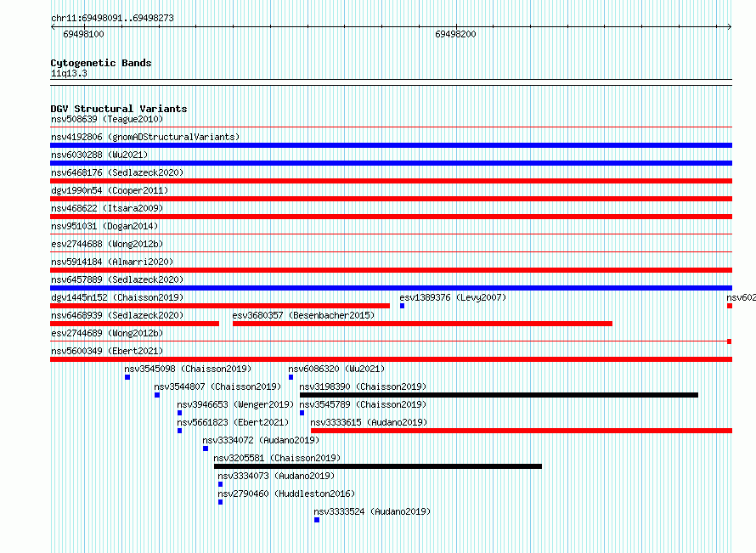
Task: Click the red bar under nsv5600349
Action: [x=391, y=359]
